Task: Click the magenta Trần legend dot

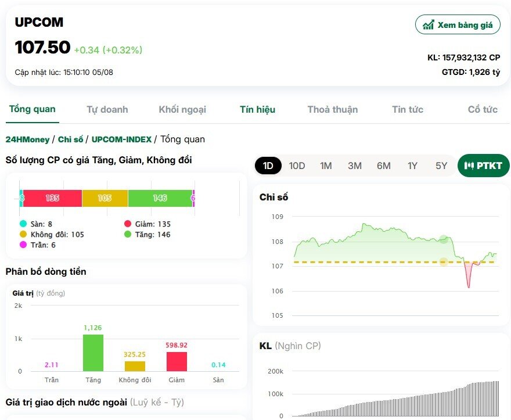Action: [x=23, y=245]
